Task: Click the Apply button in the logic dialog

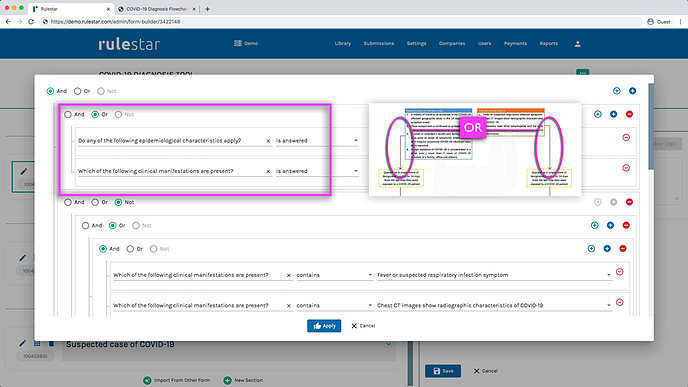Action: (324, 326)
